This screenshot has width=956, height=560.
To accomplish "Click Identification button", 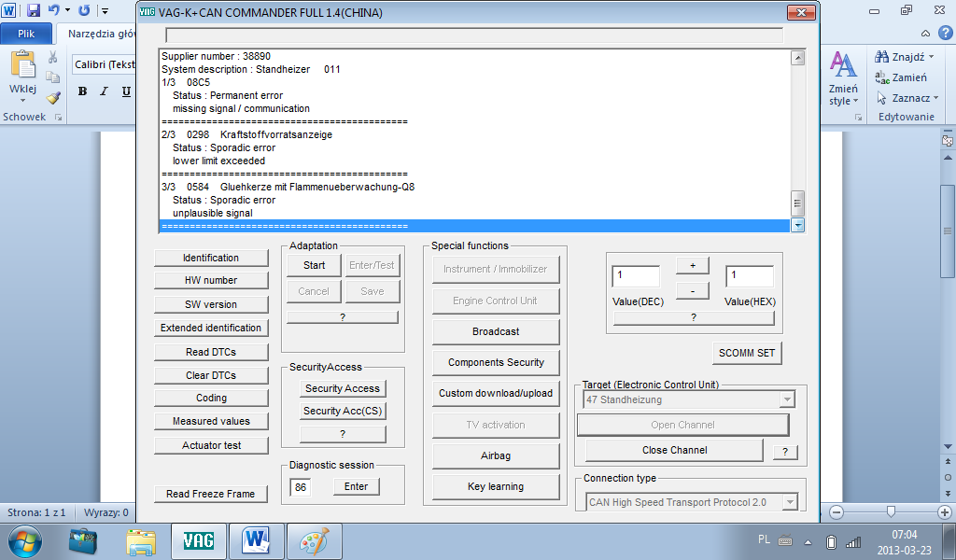I will click(211, 258).
